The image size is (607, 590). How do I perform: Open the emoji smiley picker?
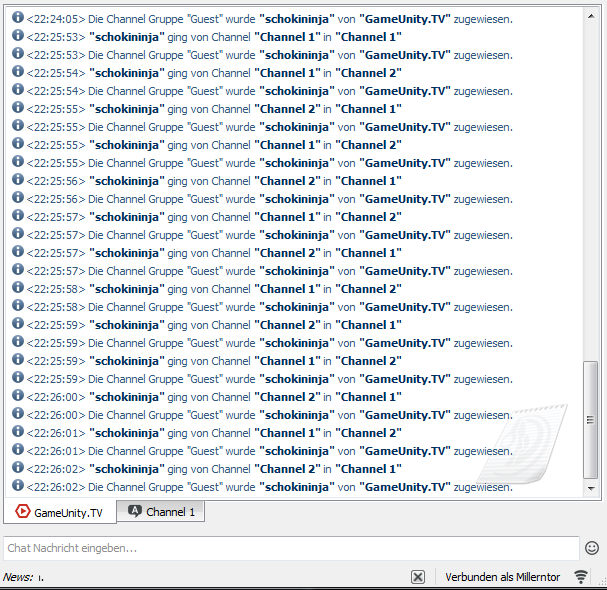tap(592, 548)
